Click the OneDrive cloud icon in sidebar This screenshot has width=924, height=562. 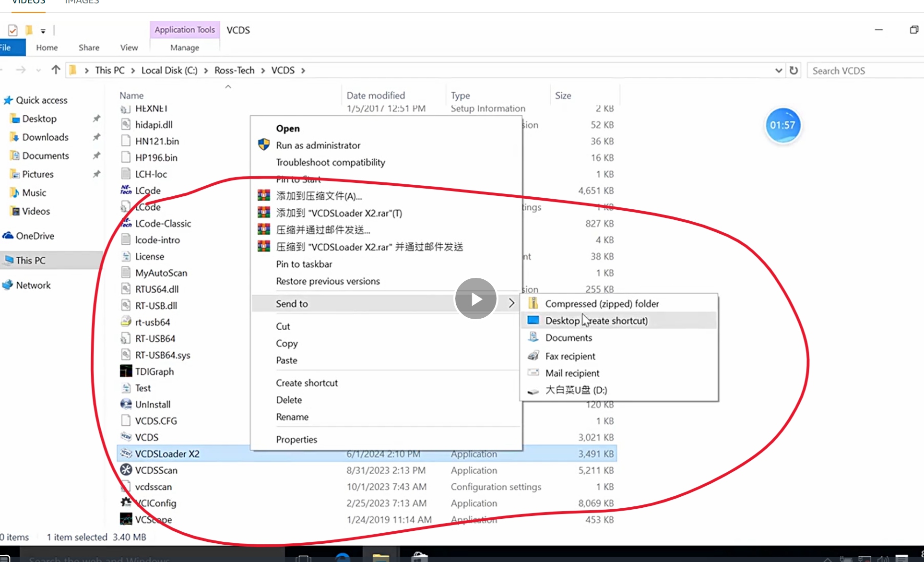point(8,236)
